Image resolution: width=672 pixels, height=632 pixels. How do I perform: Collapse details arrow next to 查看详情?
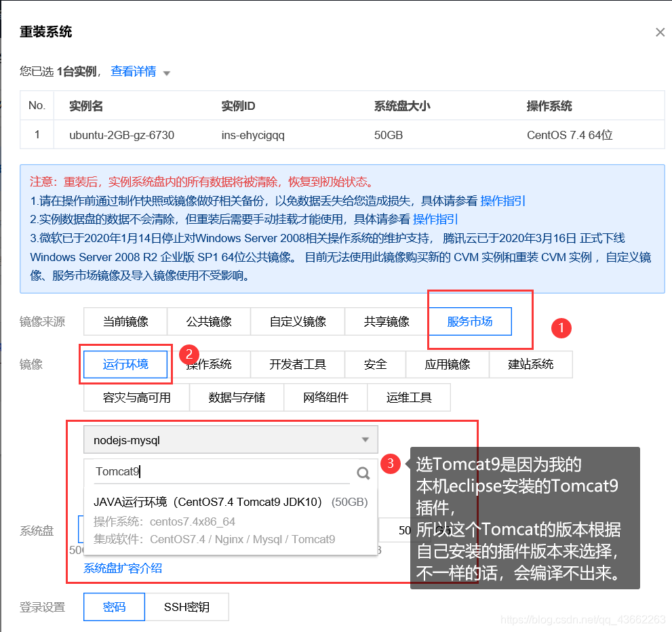click(167, 73)
